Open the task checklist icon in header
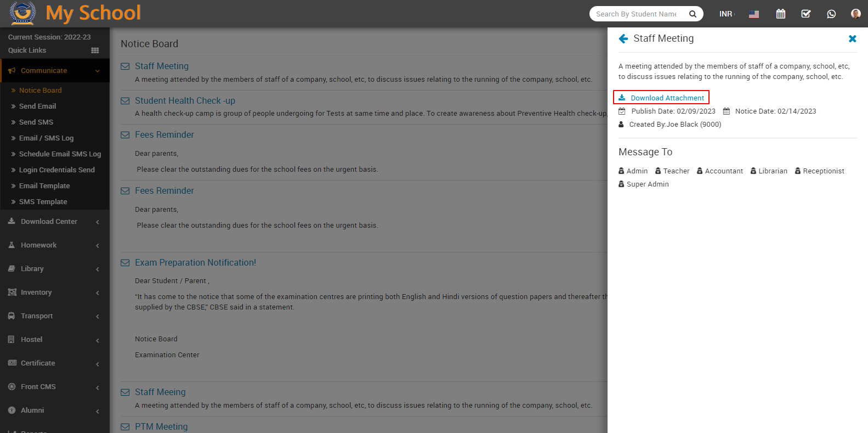Viewport: 868px width, 433px height. click(805, 14)
